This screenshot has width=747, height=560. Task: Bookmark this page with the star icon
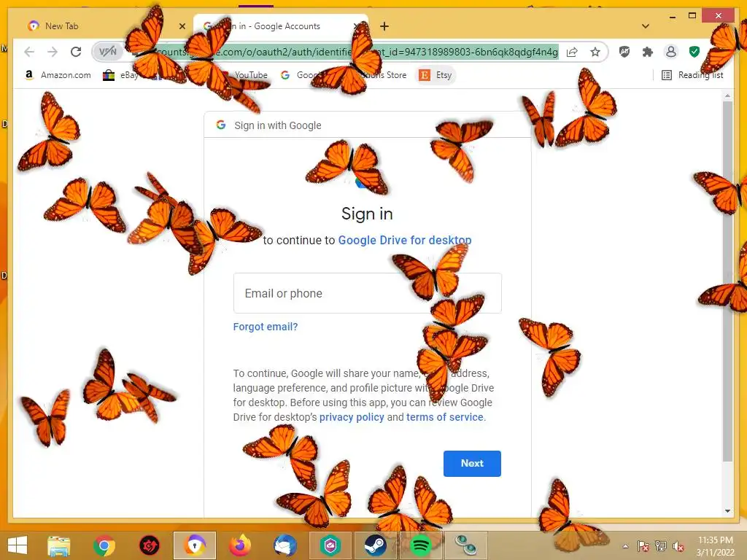coord(595,52)
